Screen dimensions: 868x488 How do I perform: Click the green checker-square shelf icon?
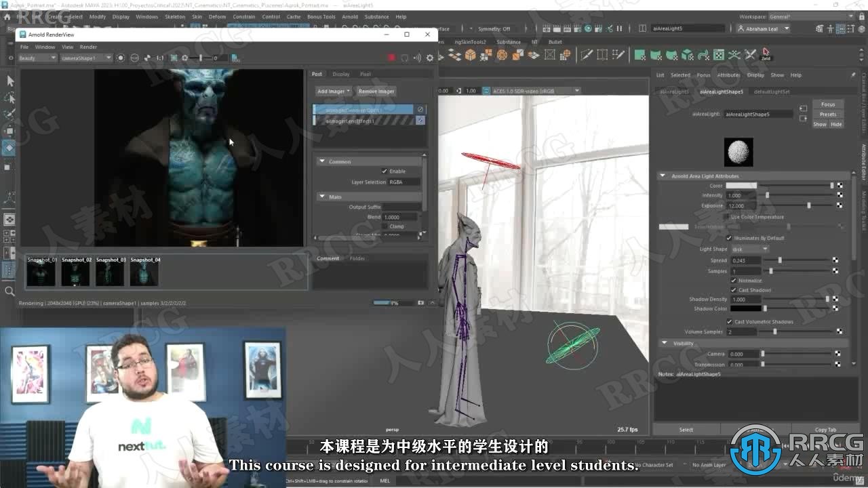click(718, 55)
